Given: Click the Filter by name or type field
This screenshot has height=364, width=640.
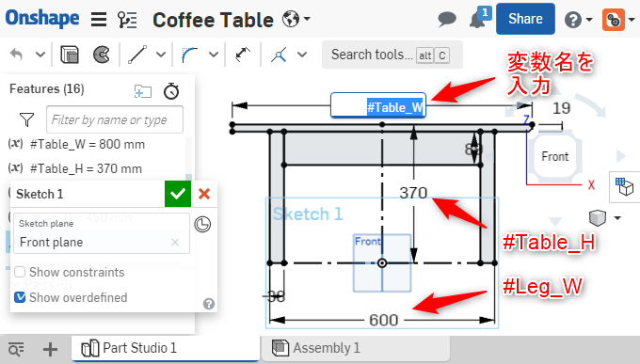Looking at the screenshot, I should [115, 119].
